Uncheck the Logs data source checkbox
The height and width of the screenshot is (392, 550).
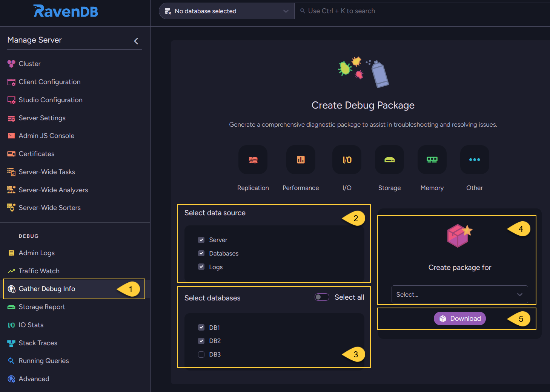pyautogui.click(x=201, y=267)
